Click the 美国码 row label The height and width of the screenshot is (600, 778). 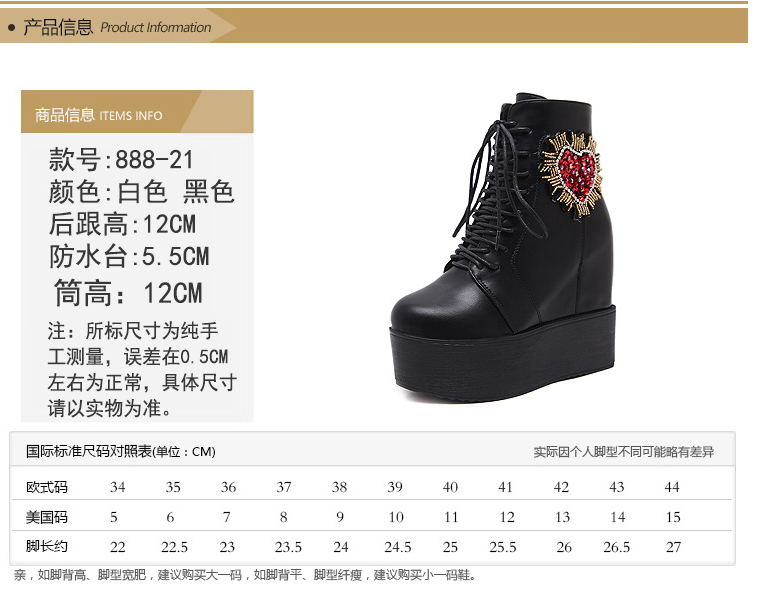[46, 517]
